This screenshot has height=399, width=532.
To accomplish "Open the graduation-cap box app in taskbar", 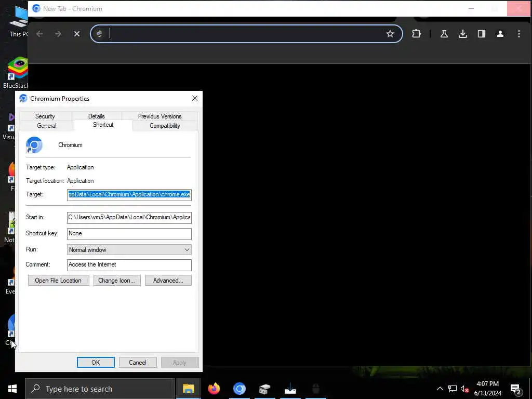I will pos(264,389).
